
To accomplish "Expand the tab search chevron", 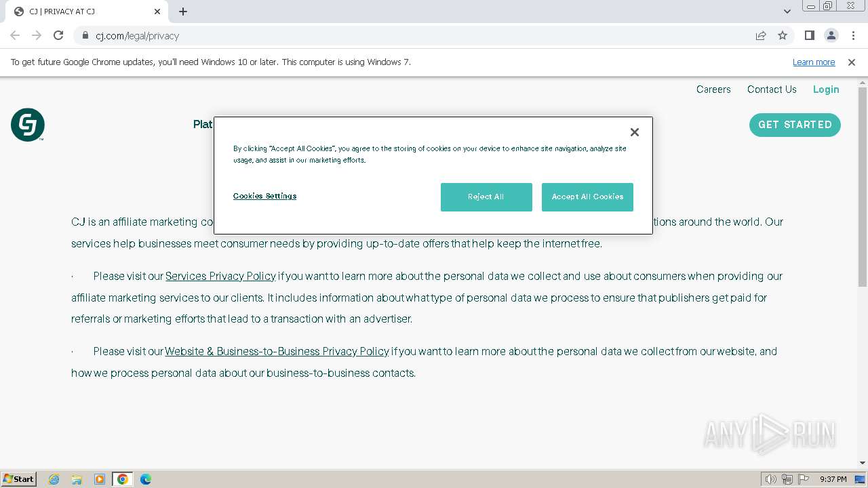I will (x=787, y=12).
